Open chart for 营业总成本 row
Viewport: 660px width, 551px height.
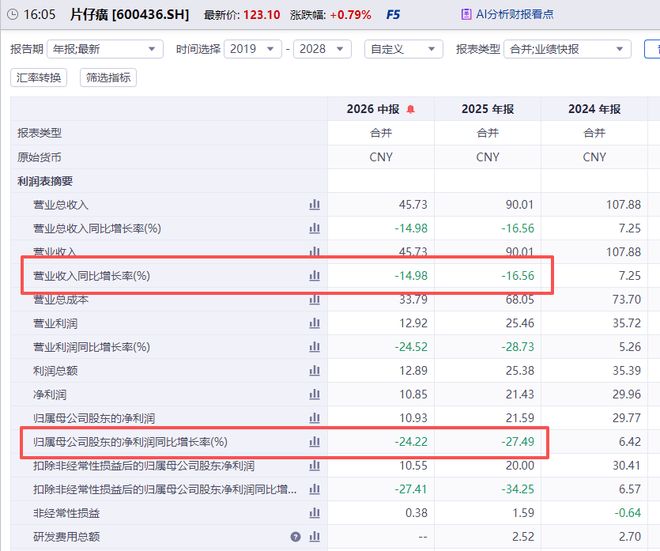(x=314, y=299)
